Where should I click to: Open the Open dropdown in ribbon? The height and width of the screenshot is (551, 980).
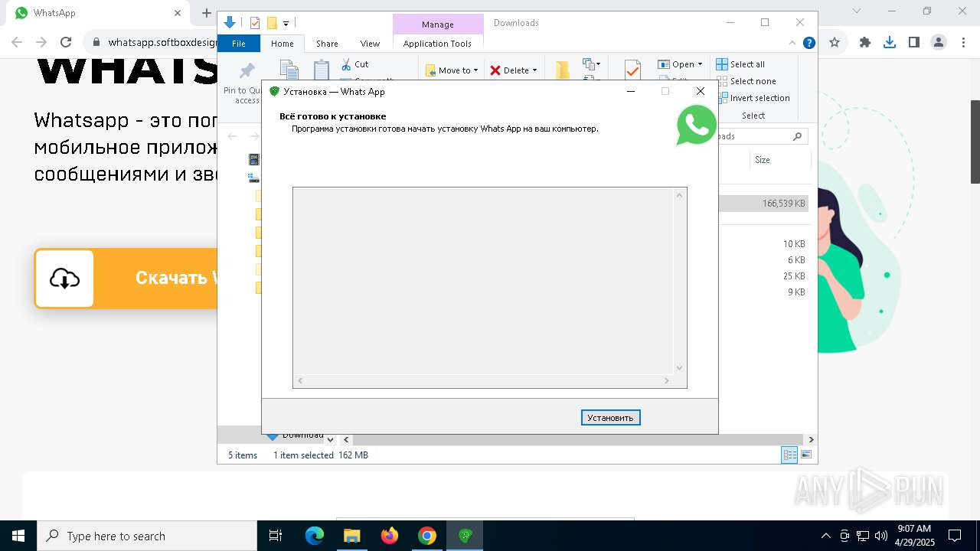(680, 64)
